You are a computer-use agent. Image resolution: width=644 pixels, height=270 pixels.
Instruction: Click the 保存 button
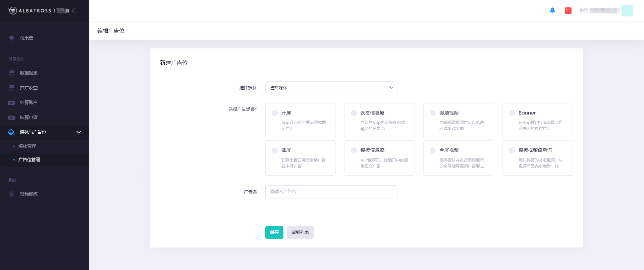274,232
